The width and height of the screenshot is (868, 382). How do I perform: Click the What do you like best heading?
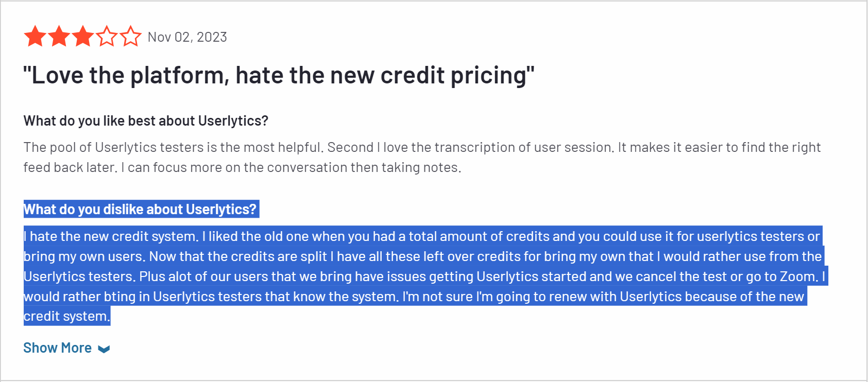146,120
